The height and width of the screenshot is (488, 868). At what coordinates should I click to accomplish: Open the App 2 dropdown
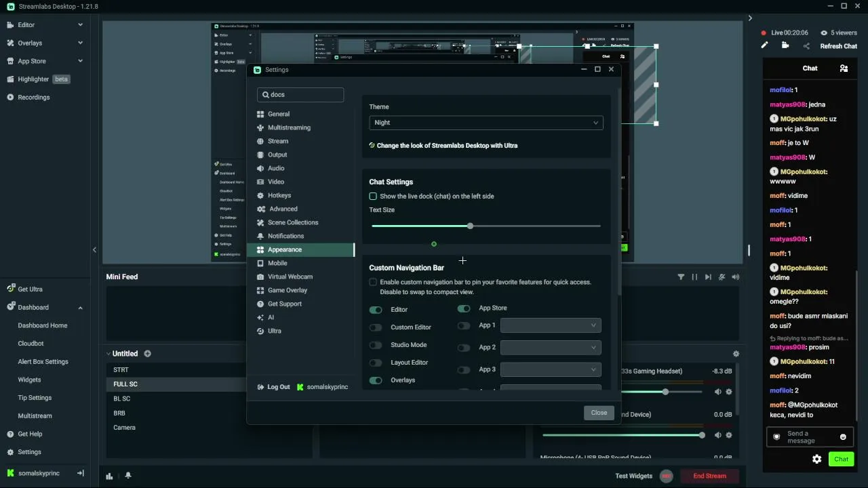tap(551, 348)
